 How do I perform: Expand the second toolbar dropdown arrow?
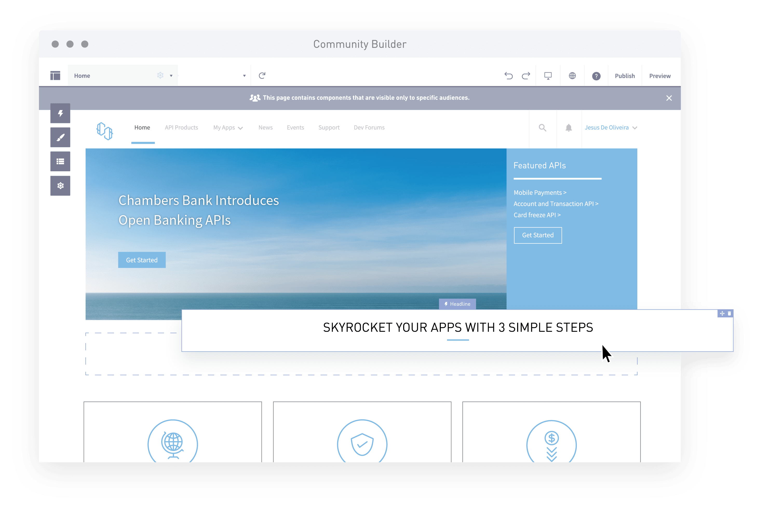244,76
